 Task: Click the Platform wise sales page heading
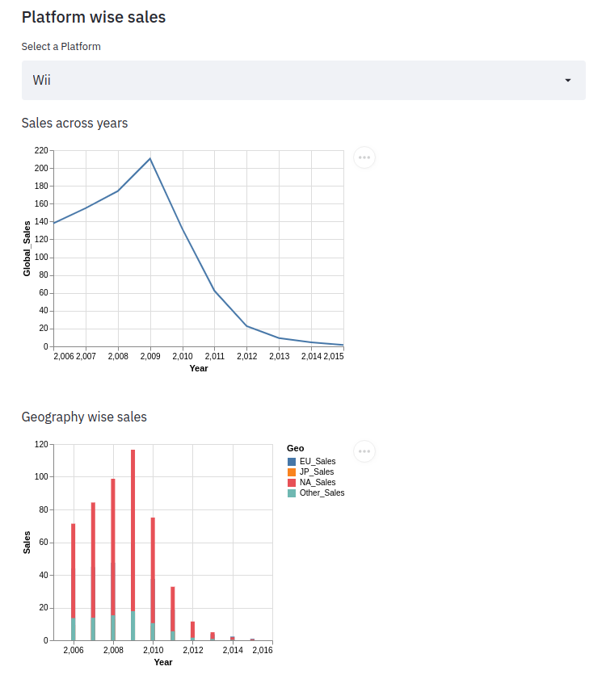(95, 16)
